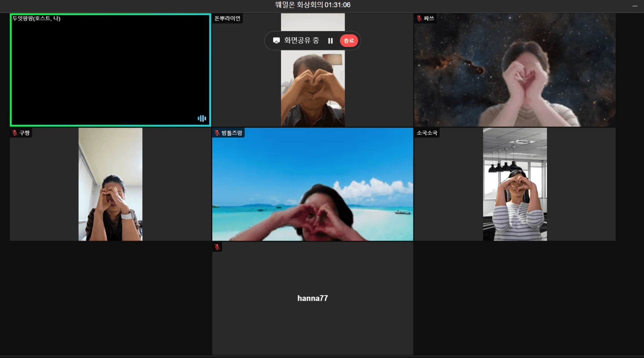This screenshot has width=644, height=358.
Task: Pause the screen sharing
Action: [x=330, y=41]
